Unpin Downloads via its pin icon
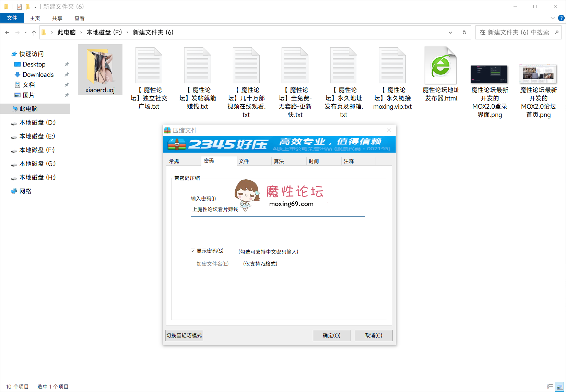566x392 pixels. click(x=67, y=74)
